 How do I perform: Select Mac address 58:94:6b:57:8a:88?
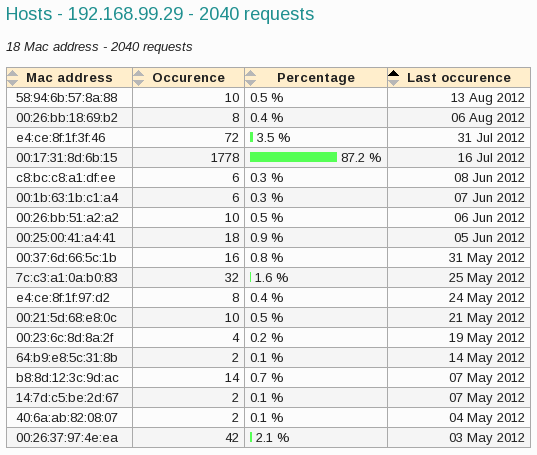tap(67, 98)
